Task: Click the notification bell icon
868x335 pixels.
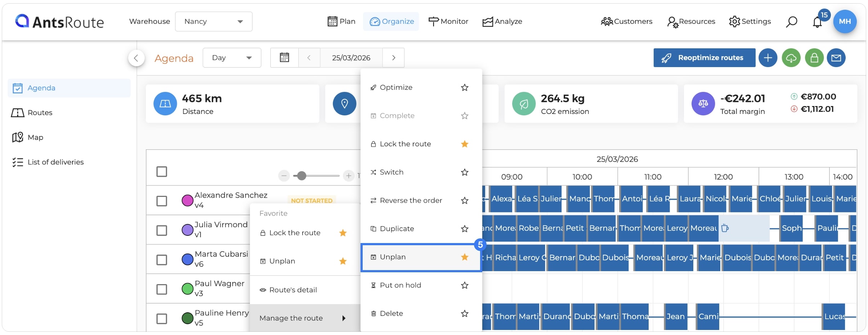Action: coord(817,22)
